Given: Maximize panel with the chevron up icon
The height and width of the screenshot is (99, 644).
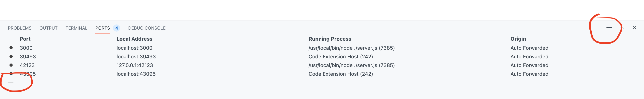Looking at the screenshot, I should click(x=622, y=28).
